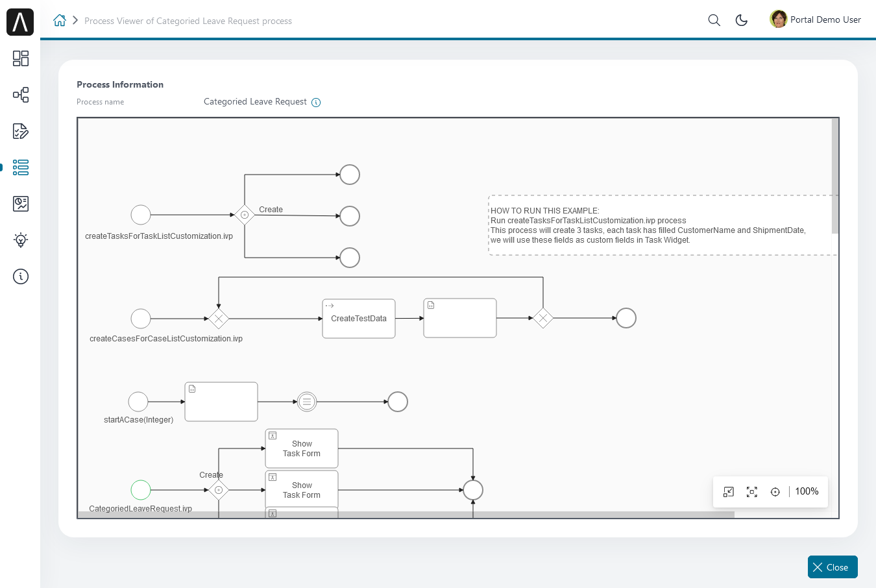Open the Cases list sidebar icon
Viewport: 876px width, 588px height.
point(21,167)
